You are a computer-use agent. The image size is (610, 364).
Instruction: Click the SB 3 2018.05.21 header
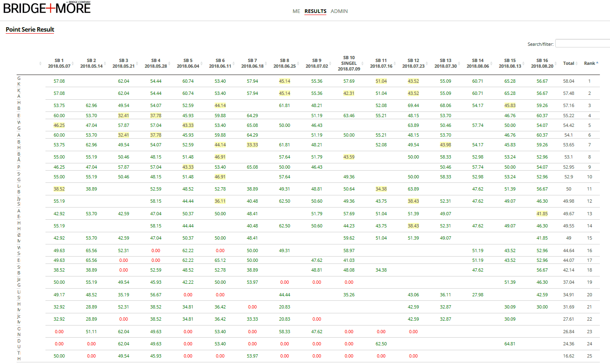(x=123, y=63)
